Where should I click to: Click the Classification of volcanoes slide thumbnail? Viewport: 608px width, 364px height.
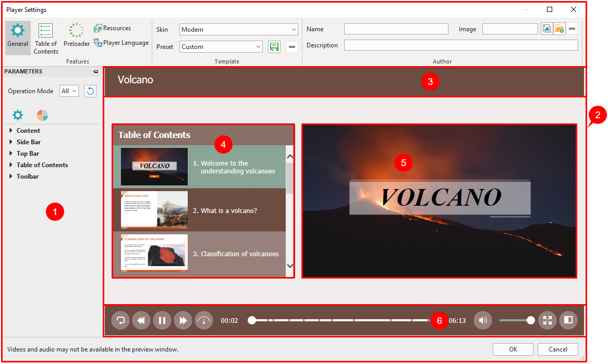click(154, 253)
